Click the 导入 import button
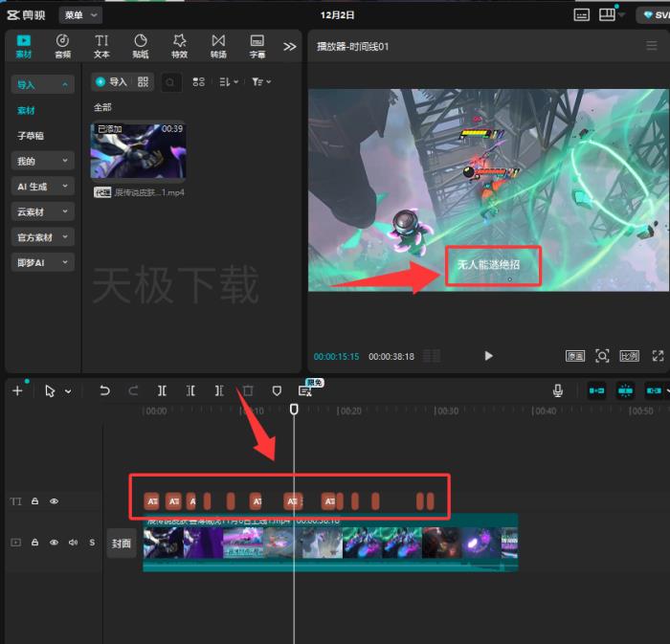 111,82
